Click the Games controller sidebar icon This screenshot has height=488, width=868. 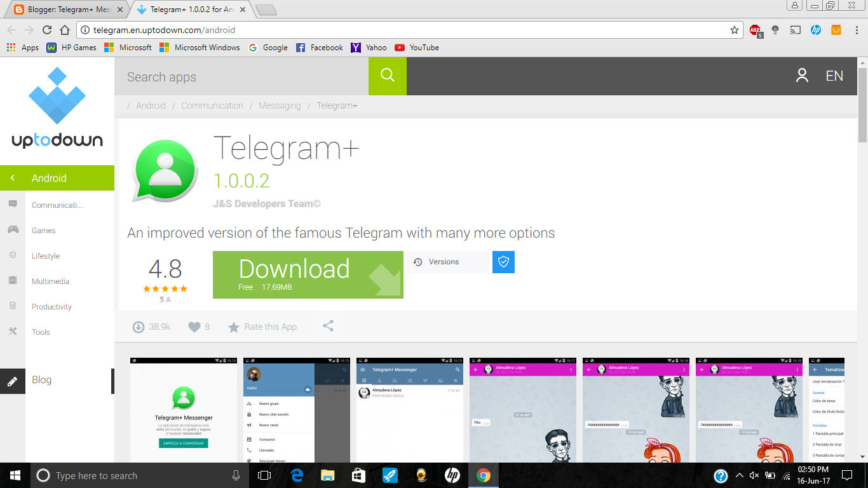[13, 229]
